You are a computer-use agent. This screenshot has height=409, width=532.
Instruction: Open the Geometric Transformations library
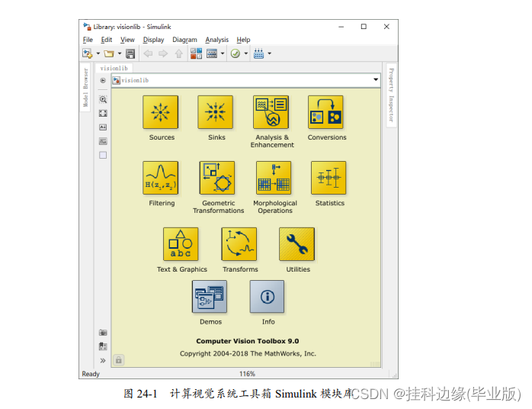click(217, 178)
